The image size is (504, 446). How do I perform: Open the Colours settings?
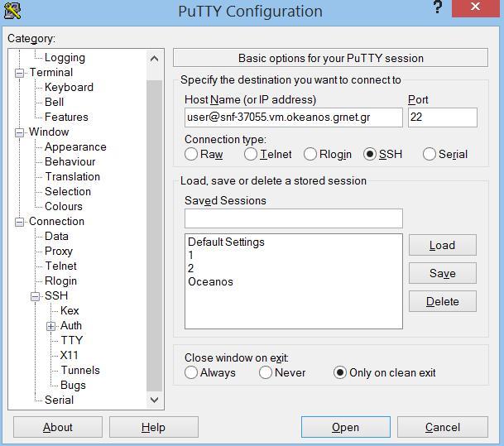(64, 206)
